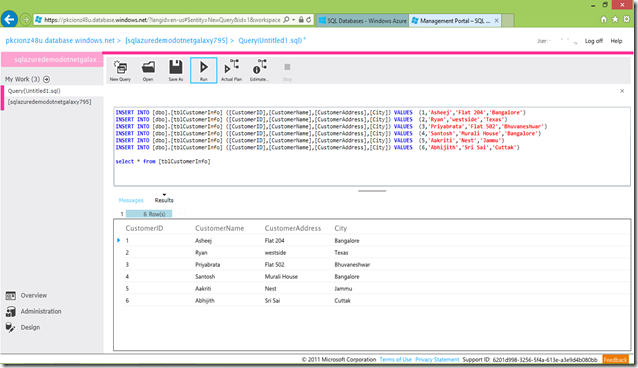Click the Jammu city cell
This screenshot has height=368, width=638.
click(343, 289)
